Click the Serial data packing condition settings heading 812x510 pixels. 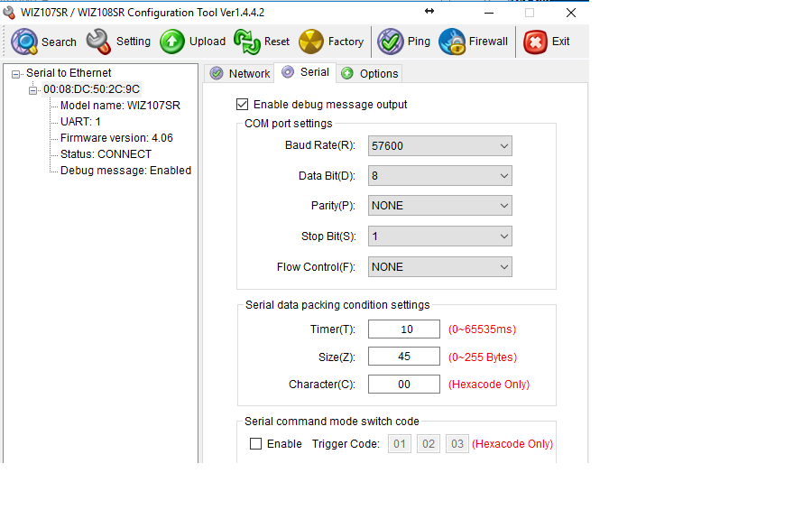(337, 305)
